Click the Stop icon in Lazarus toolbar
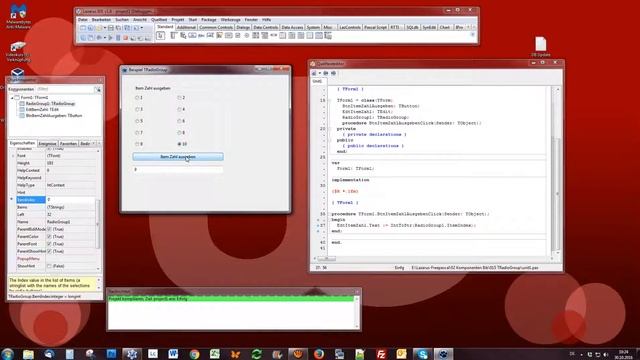Screen dimensions: 640x360 (x=126, y=38)
